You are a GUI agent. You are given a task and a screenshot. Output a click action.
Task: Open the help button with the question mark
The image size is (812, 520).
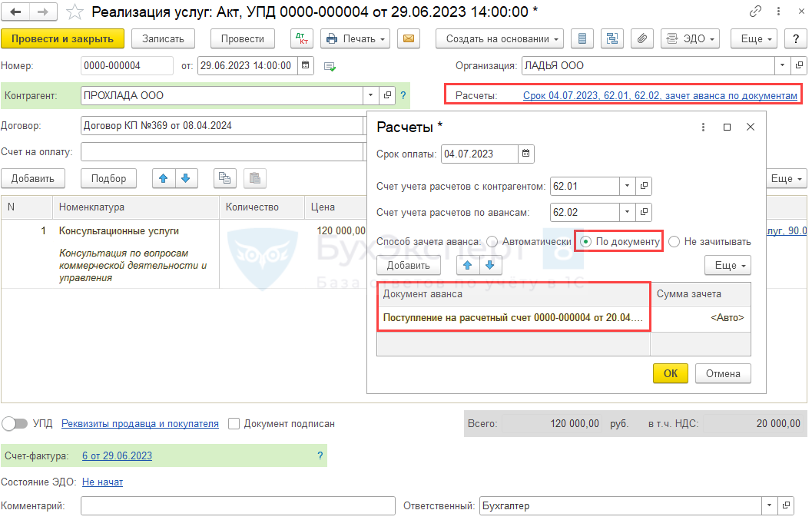point(796,39)
